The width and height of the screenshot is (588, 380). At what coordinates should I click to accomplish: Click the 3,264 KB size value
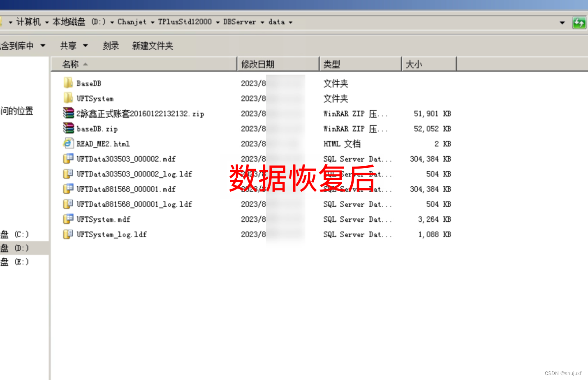point(434,219)
